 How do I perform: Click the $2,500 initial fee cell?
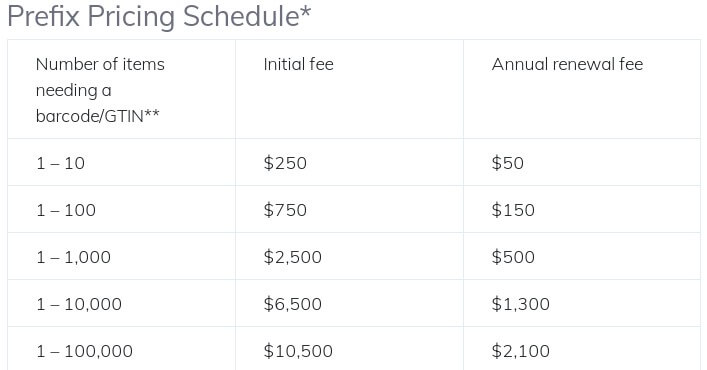[349, 256]
